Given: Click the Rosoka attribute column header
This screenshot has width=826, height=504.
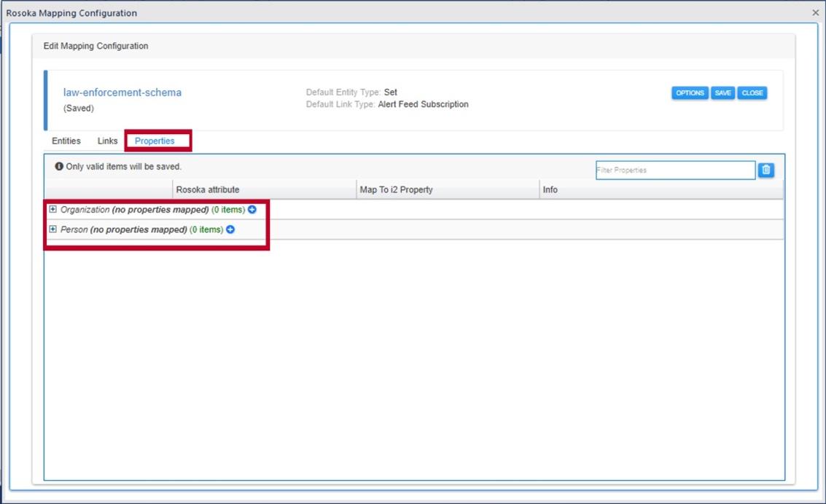Looking at the screenshot, I should [x=208, y=189].
